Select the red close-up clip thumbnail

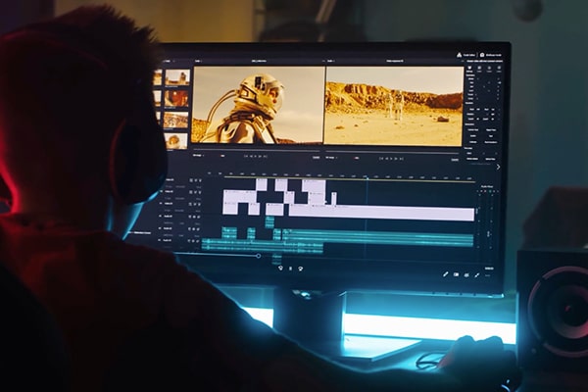(x=176, y=98)
